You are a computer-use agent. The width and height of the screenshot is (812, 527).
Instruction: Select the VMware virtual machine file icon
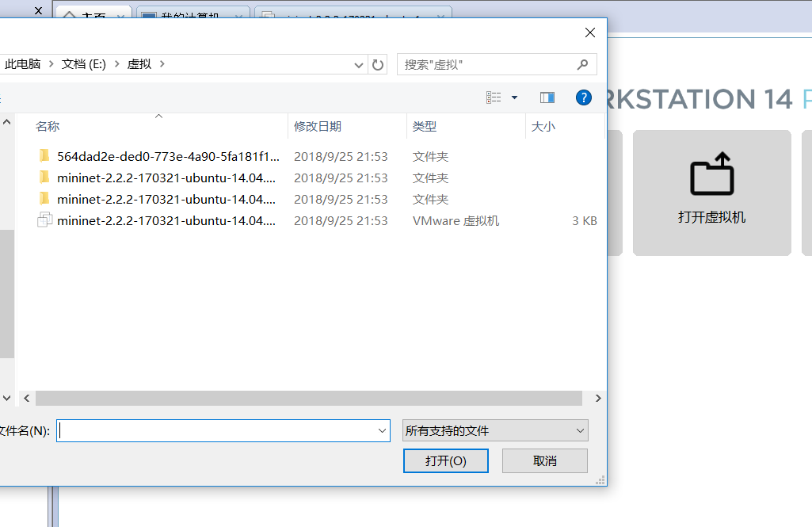point(44,220)
